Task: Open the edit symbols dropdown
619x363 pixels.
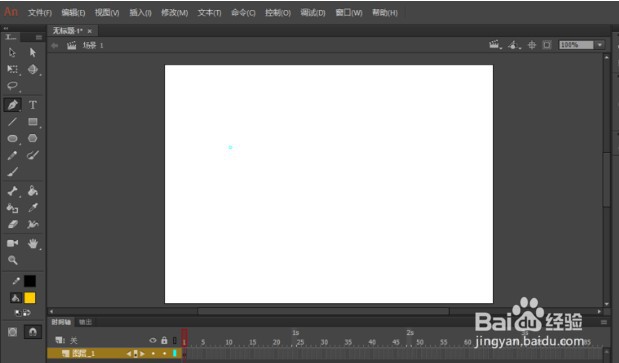Action: pos(514,45)
